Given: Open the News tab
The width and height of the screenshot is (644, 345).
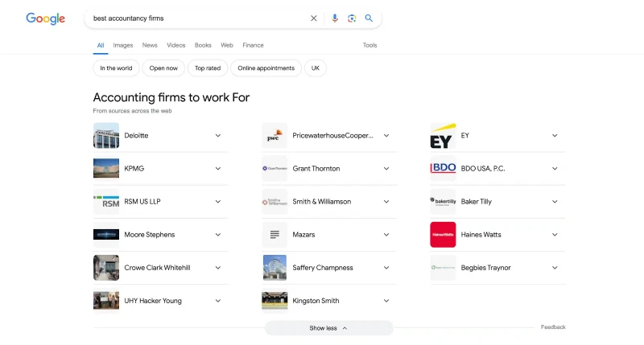Looking at the screenshot, I should click(x=150, y=45).
